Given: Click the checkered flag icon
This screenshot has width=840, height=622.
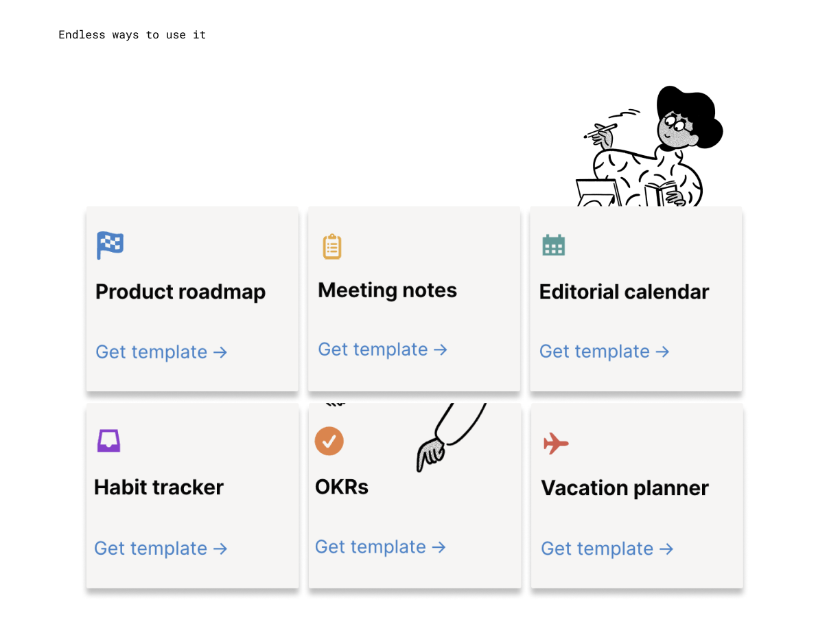Looking at the screenshot, I should point(110,245).
